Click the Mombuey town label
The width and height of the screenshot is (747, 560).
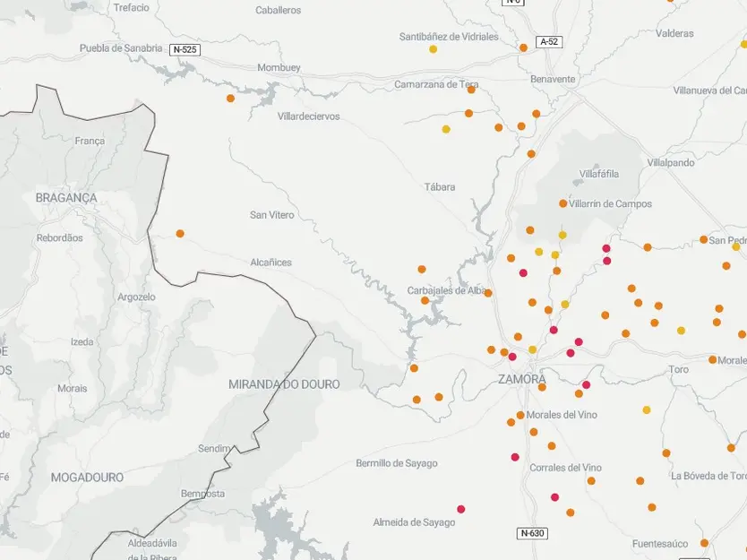coord(279,68)
